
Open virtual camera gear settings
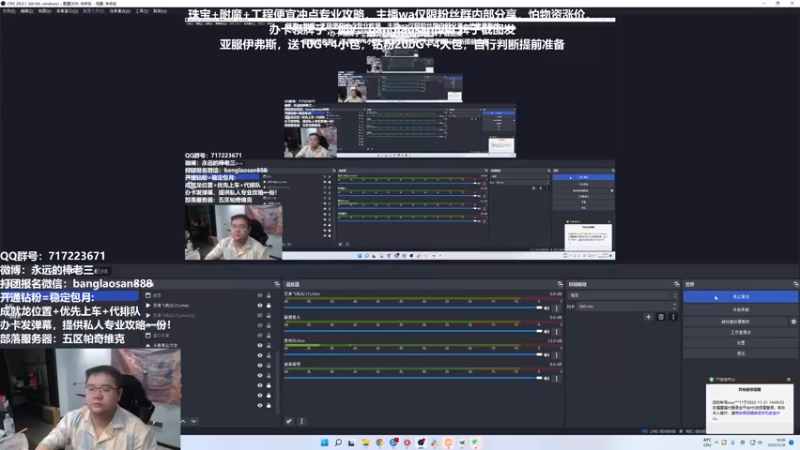click(x=793, y=321)
